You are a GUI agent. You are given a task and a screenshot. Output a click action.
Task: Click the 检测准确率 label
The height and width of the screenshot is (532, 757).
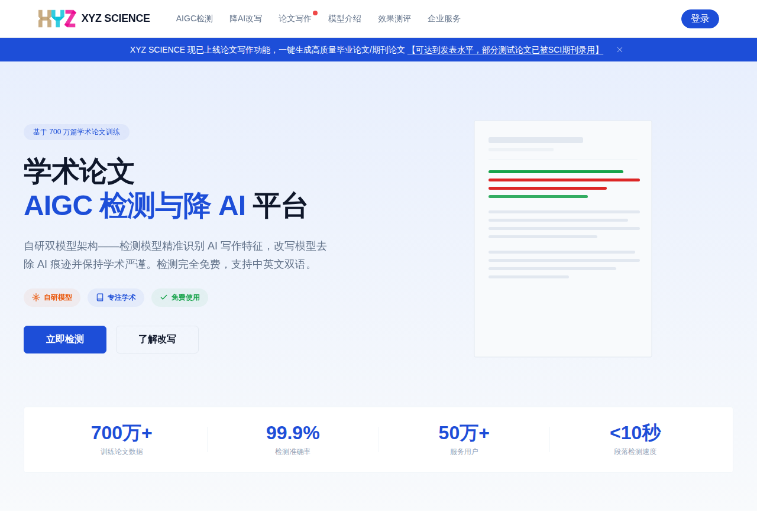293,452
